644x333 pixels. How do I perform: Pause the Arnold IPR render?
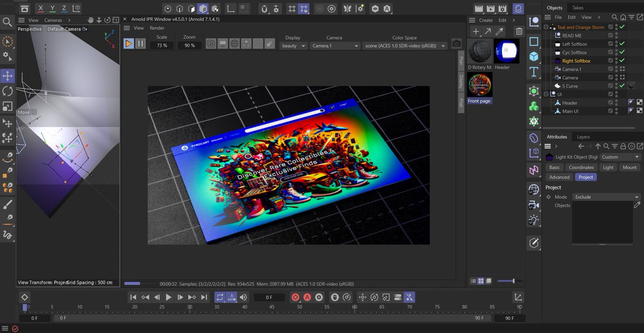[140, 44]
